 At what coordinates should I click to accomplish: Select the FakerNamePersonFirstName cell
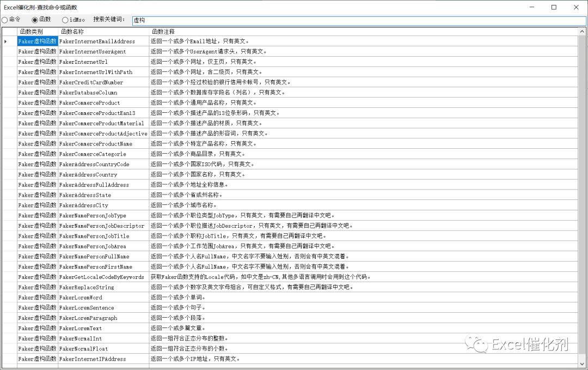coord(103,267)
